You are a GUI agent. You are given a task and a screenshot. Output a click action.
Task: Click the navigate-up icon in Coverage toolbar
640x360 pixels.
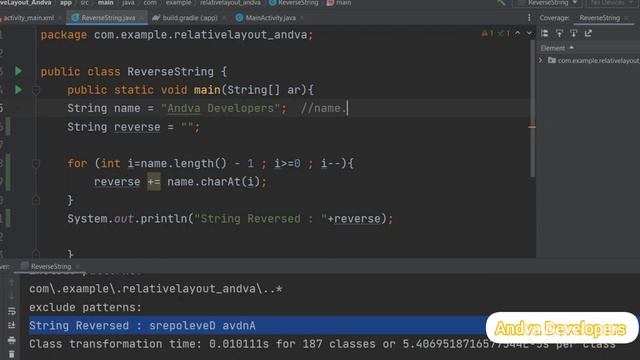pos(559,33)
